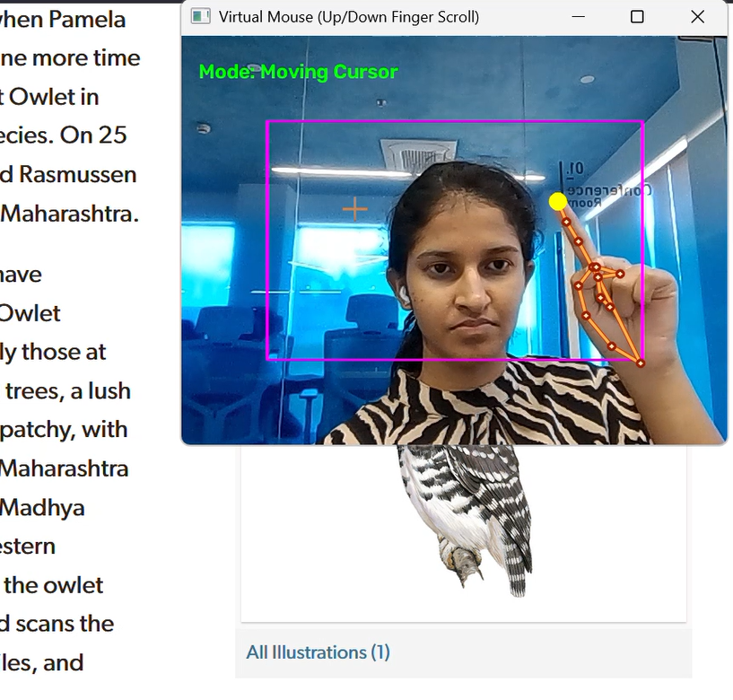Click the owlet illustration image
The image size is (733, 700).
click(x=466, y=521)
